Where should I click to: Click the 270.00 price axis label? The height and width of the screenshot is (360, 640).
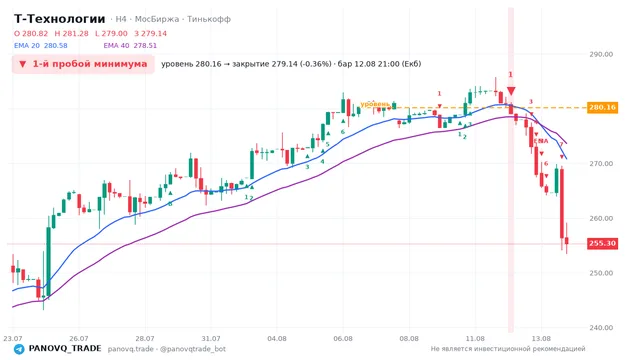point(601,164)
